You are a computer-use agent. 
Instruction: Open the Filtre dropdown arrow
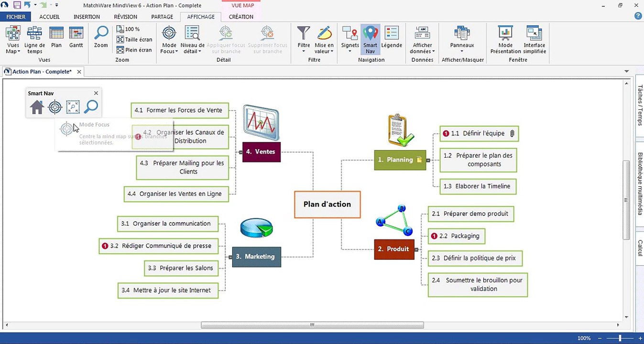[x=304, y=52]
